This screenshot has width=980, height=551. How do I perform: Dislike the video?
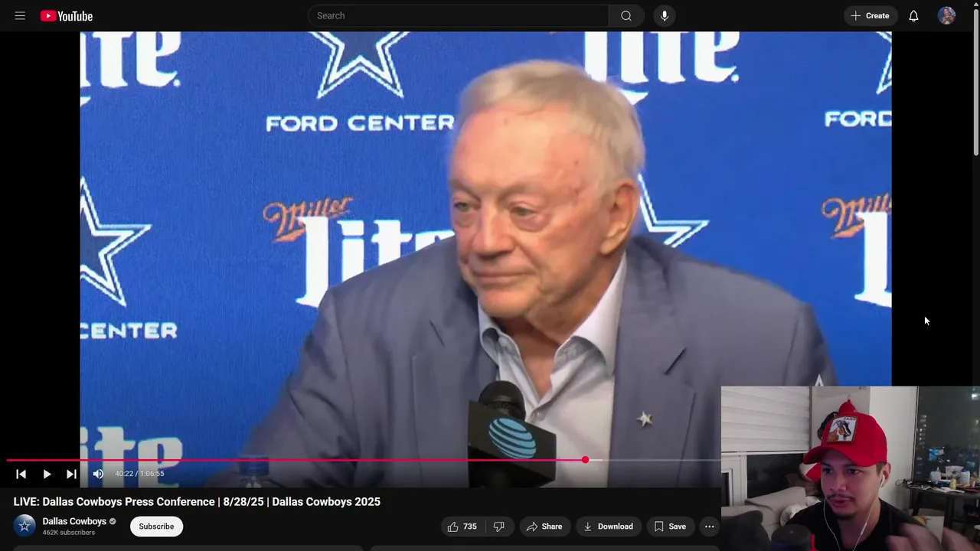coord(499,527)
